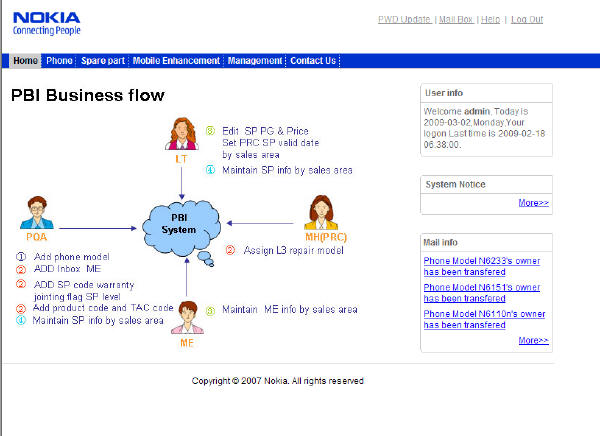Select the Mobile Enhancement menu

176,61
